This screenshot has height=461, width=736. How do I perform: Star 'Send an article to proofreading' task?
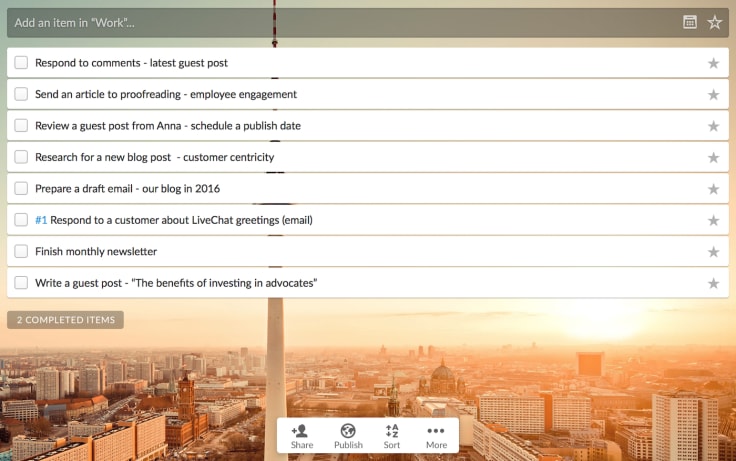click(713, 94)
